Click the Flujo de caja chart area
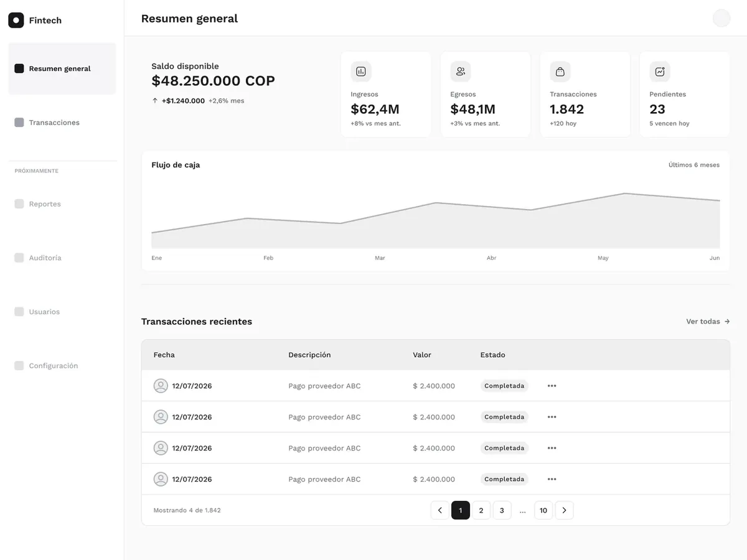The width and height of the screenshot is (747, 560). (436, 221)
